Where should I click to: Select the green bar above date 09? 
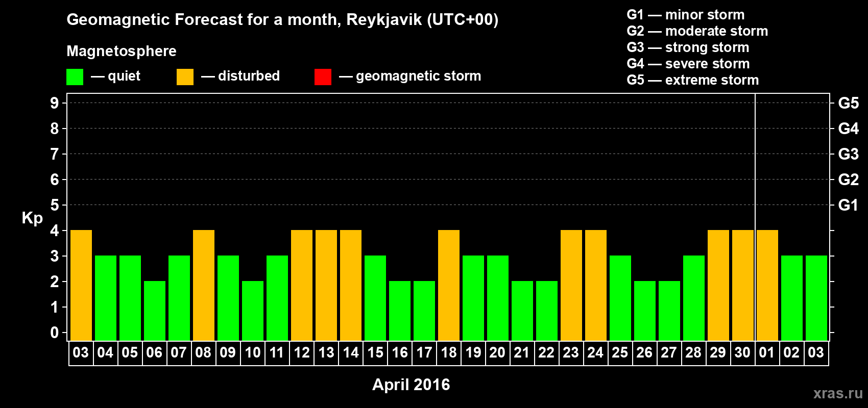228,298
